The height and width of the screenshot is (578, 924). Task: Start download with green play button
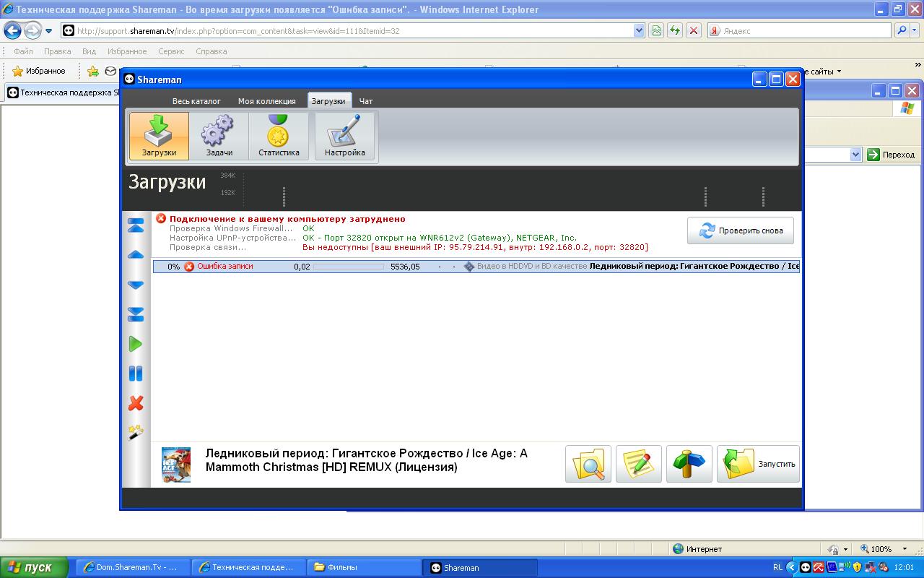tap(136, 344)
